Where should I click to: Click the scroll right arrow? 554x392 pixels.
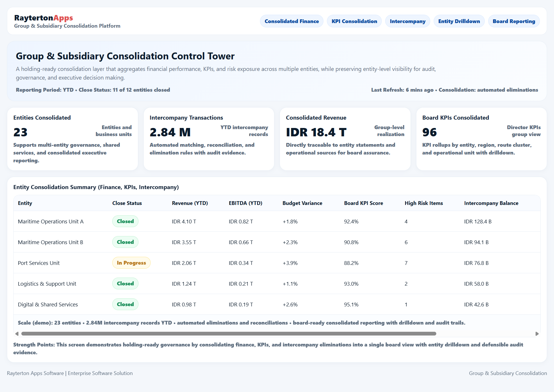click(x=537, y=334)
